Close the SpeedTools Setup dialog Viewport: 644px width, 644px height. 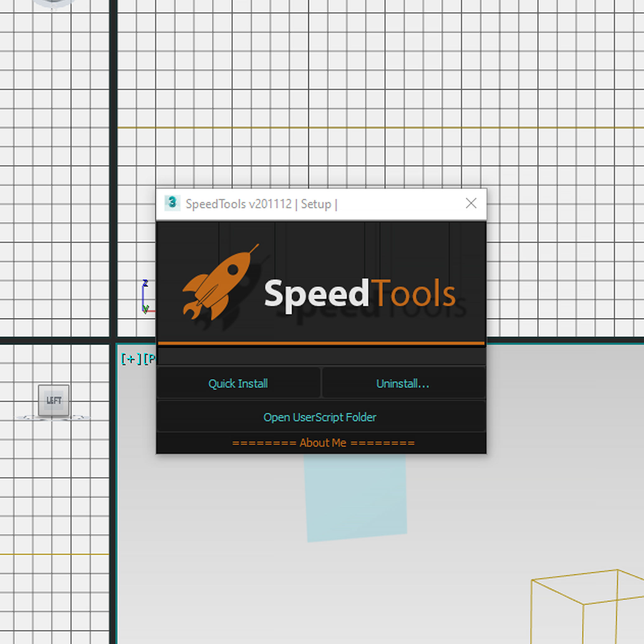[x=471, y=203]
